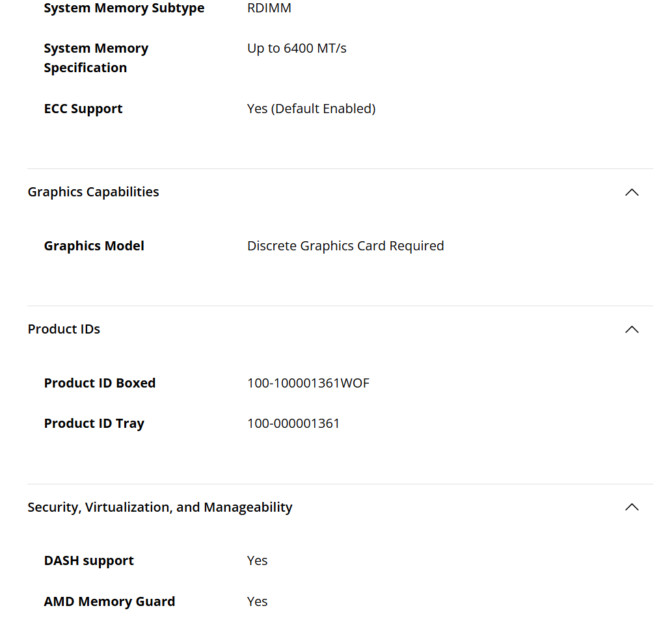Click the Product ID Boxed label

pyautogui.click(x=100, y=383)
